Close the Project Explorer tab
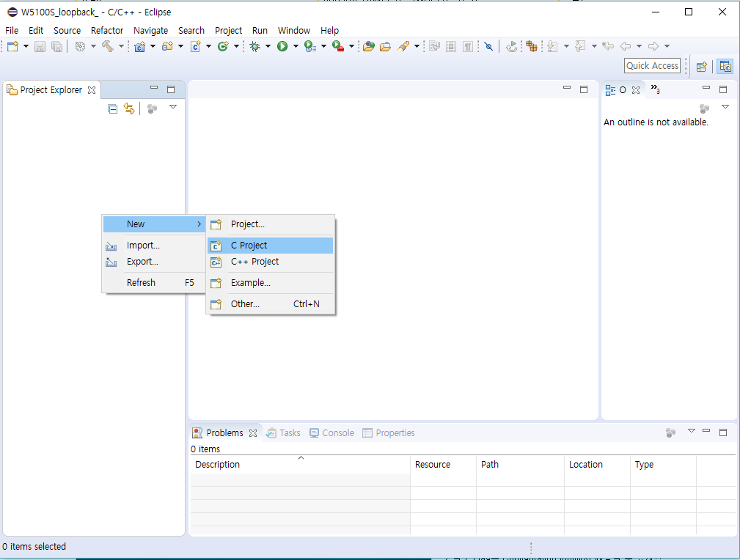The image size is (740, 560). point(92,90)
